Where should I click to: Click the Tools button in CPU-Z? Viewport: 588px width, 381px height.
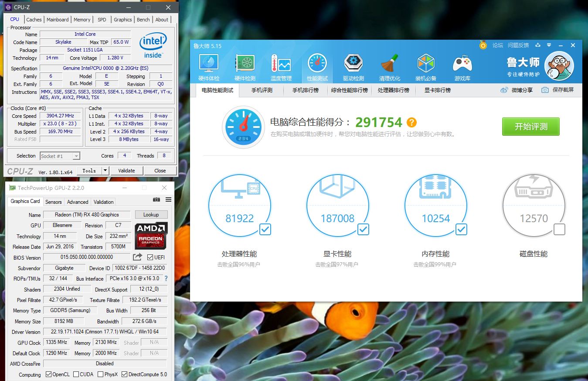tap(89, 171)
